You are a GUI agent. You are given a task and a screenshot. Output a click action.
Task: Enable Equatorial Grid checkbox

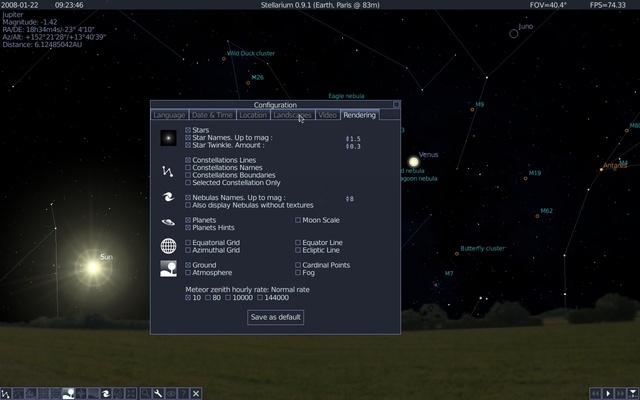[x=188, y=242]
